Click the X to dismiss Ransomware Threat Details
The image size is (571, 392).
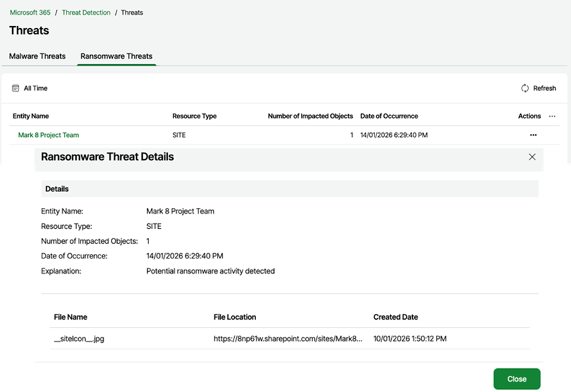point(532,157)
